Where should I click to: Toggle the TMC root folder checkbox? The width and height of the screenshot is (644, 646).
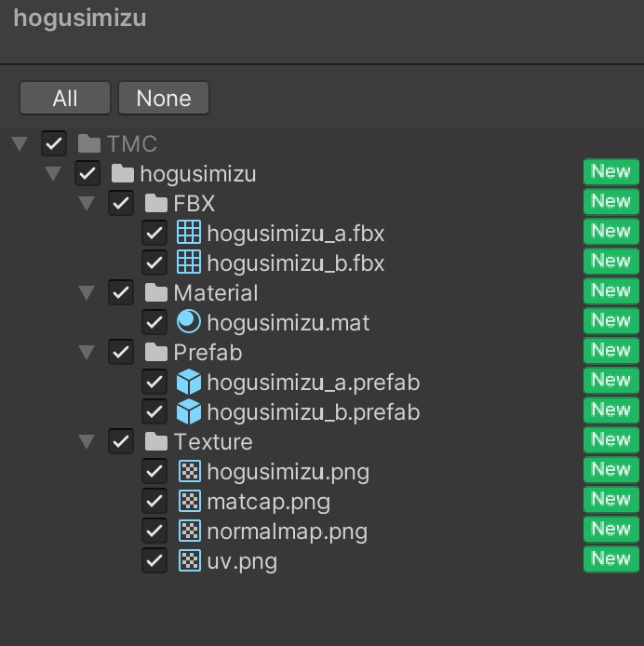click(x=54, y=143)
